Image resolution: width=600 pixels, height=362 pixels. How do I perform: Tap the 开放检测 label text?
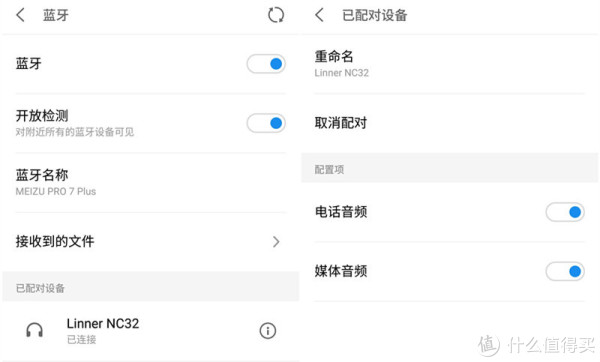pos(42,116)
